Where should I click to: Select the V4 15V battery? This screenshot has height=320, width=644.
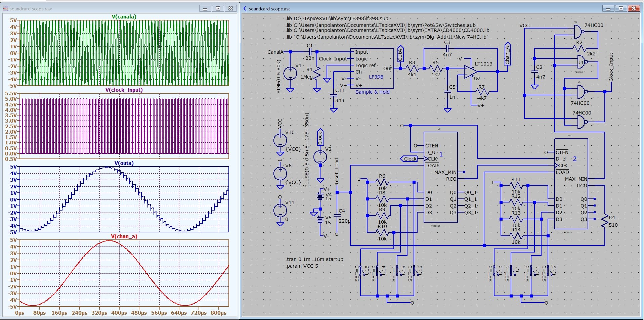point(320,196)
